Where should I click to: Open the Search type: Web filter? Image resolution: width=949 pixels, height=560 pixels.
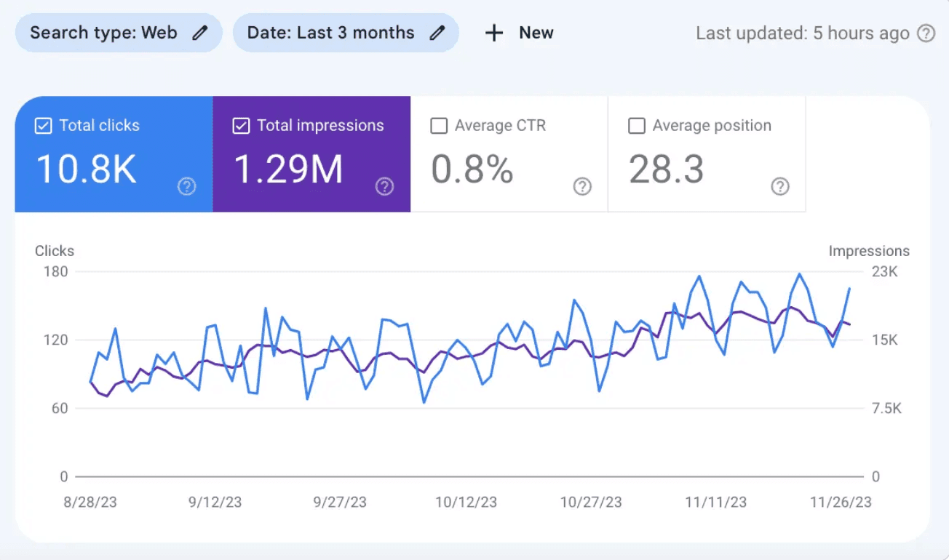(x=119, y=33)
